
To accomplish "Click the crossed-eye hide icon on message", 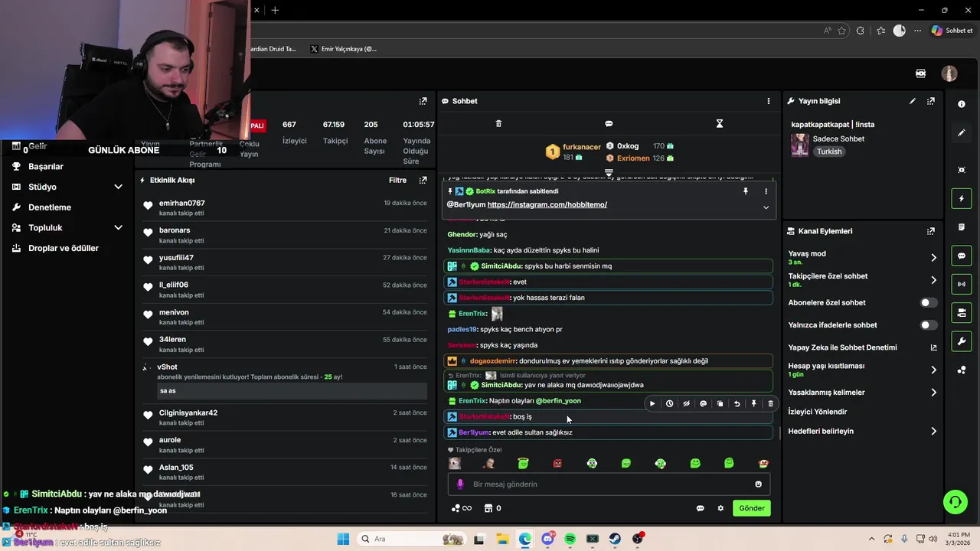I will coord(686,403).
